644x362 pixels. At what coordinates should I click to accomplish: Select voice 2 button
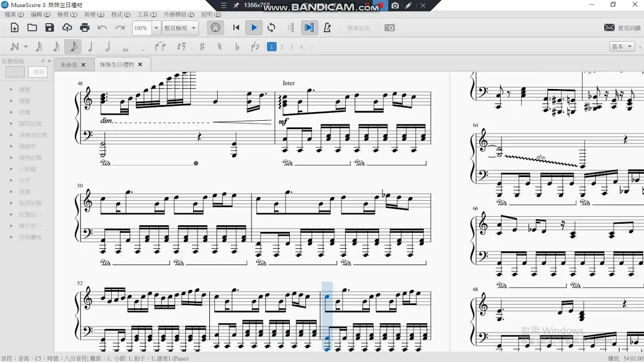pyautogui.click(x=282, y=47)
